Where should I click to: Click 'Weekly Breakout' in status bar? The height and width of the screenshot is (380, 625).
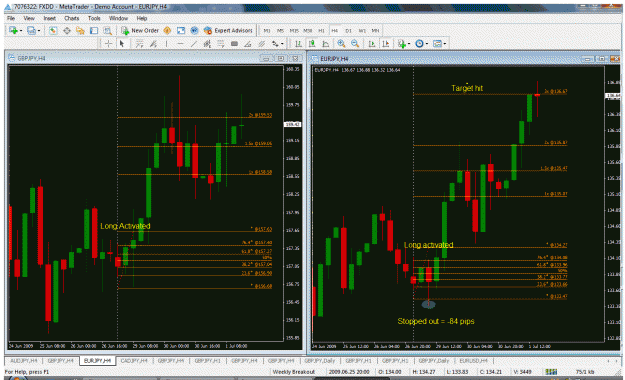(x=294, y=372)
